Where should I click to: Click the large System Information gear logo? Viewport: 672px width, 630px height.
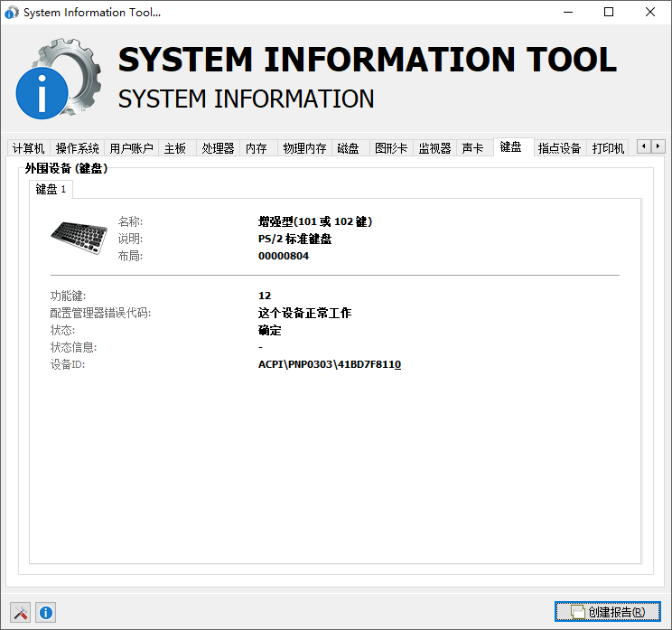coord(59,79)
